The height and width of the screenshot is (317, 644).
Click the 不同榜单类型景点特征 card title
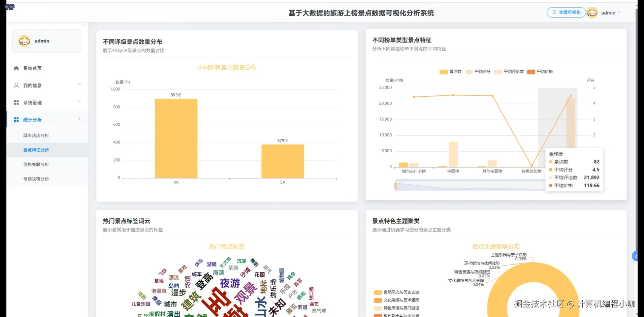tap(401, 40)
